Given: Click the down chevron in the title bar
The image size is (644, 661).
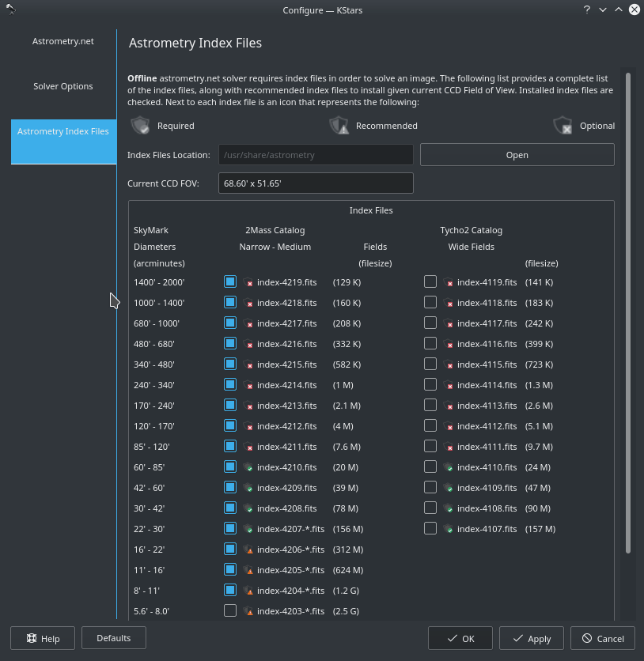Looking at the screenshot, I should tap(602, 9).
